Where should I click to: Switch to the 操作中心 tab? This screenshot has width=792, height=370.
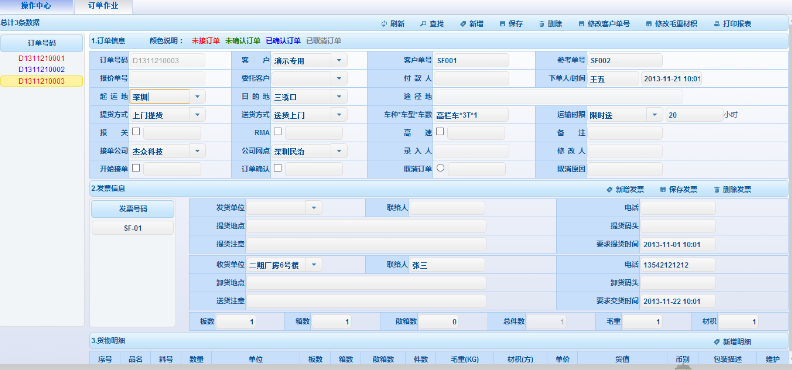coord(37,7)
